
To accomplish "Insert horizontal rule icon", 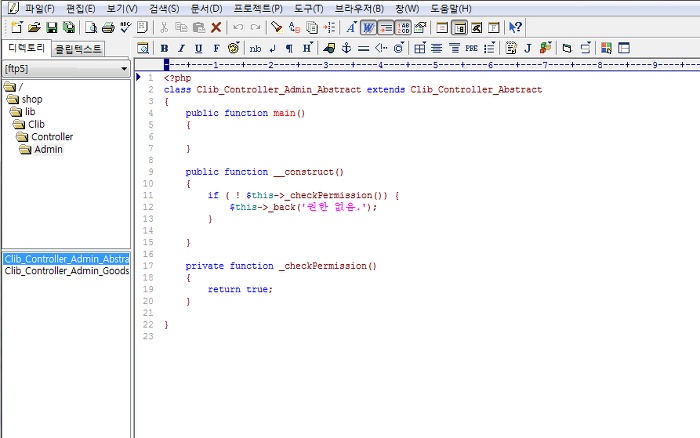I will coord(363,48).
